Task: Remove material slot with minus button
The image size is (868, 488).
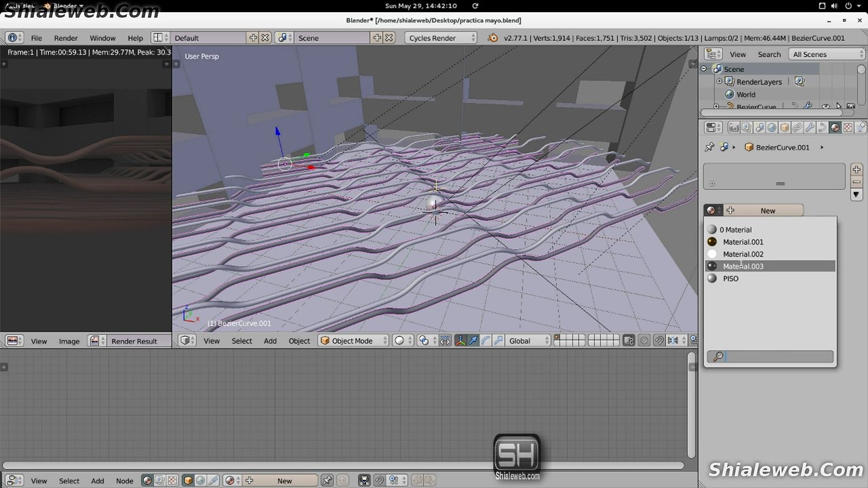Action: pos(856,182)
